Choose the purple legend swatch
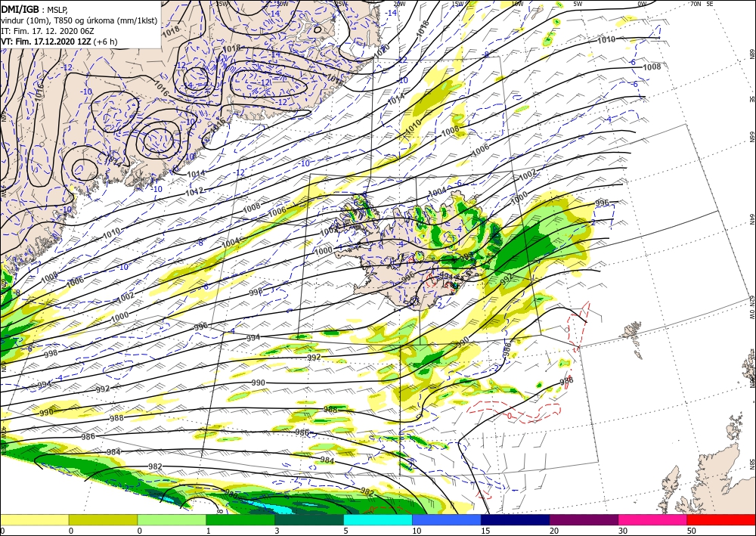756x536 pixels. coord(584,519)
